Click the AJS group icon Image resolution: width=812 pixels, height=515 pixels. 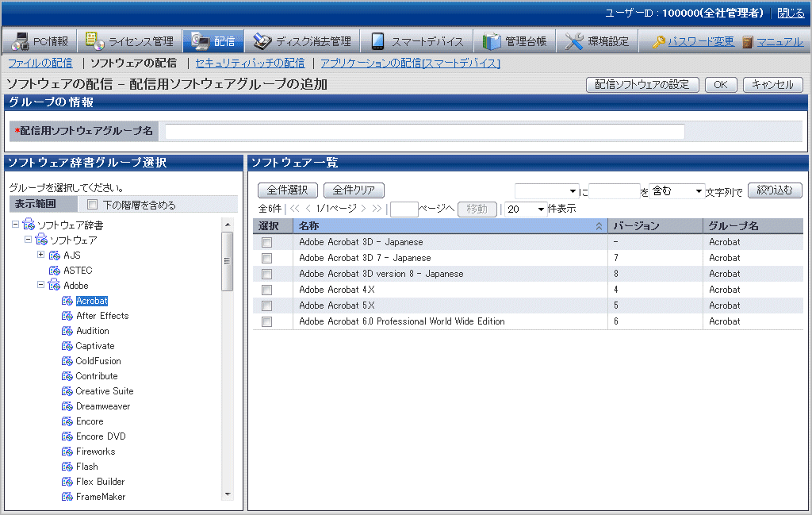point(55,255)
